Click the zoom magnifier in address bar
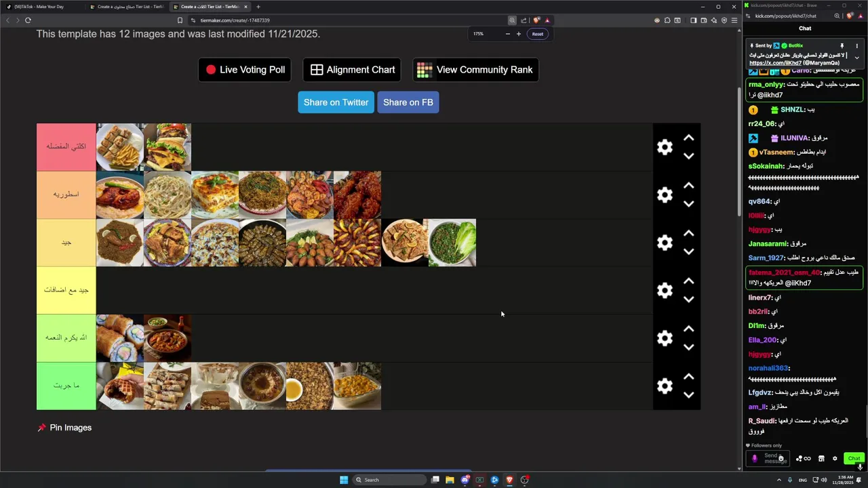The height and width of the screenshot is (488, 868). (x=512, y=20)
